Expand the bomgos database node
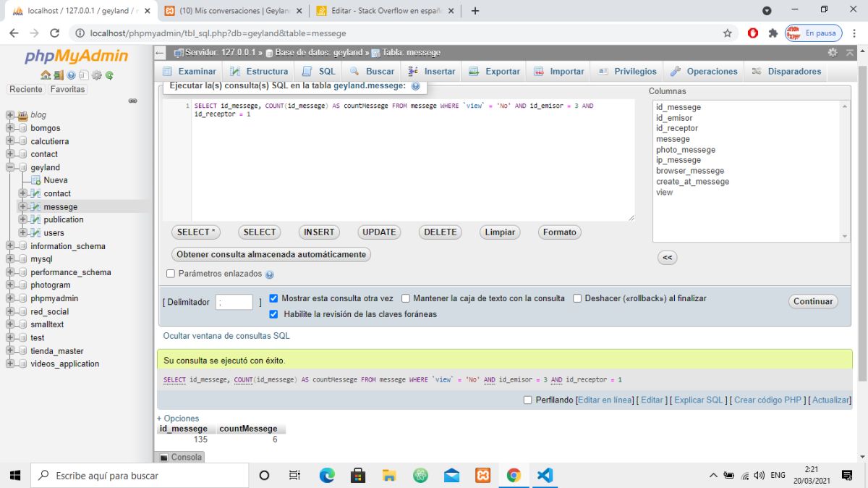 (10, 128)
